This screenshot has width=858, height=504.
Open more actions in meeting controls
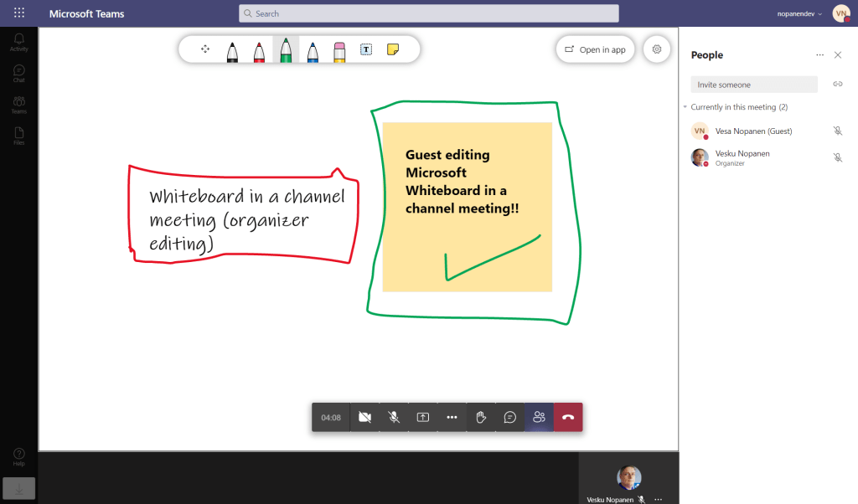tap(452, 417)
